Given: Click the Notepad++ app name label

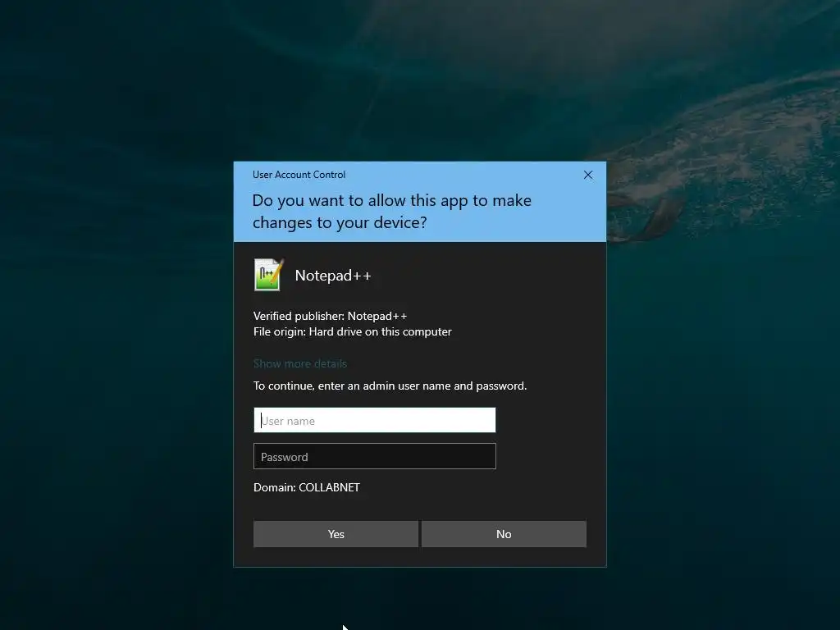Looking at the screenshot, I should (333, 276).
